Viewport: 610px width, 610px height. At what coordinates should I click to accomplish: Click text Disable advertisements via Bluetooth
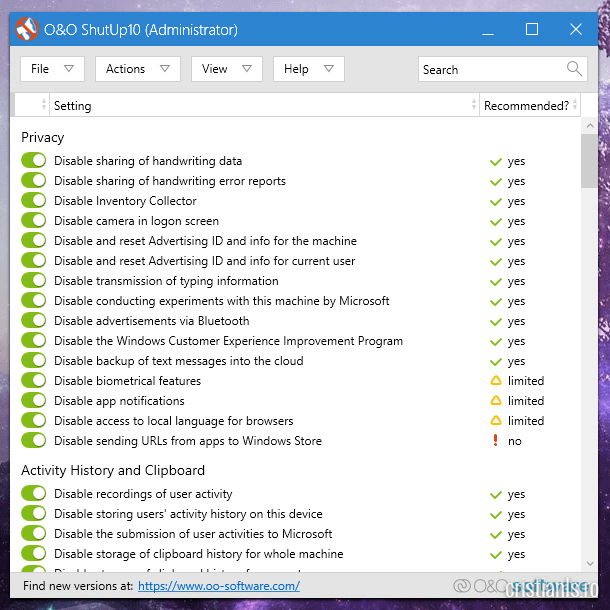coord(152,321)
